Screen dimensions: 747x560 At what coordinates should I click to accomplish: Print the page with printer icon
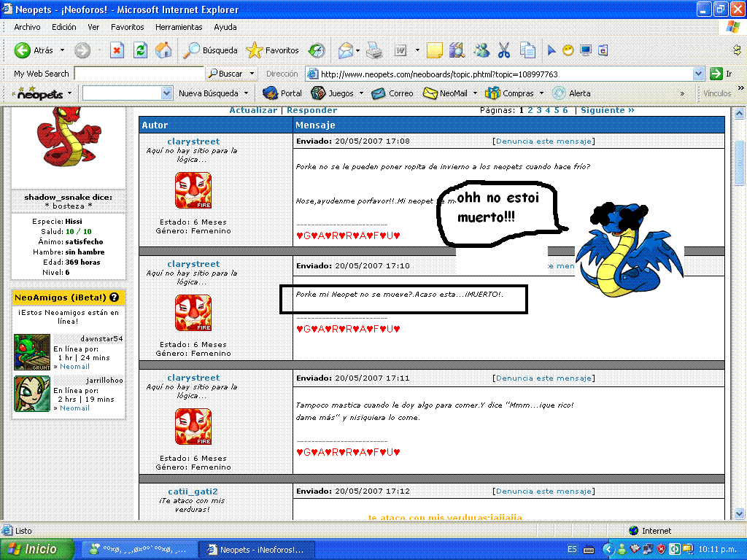click(x=374, y=50)
